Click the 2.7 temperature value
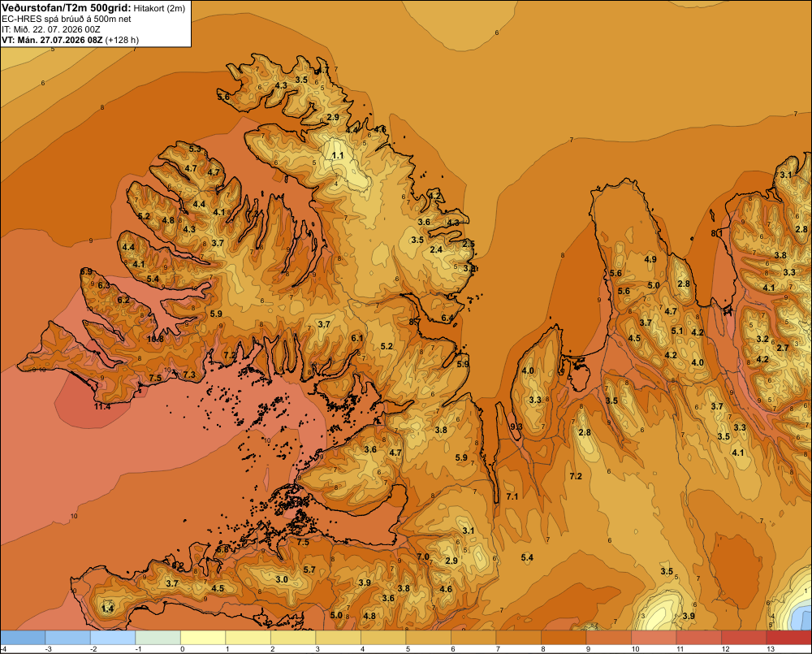The image size is (812, 654). coord(783,347)
